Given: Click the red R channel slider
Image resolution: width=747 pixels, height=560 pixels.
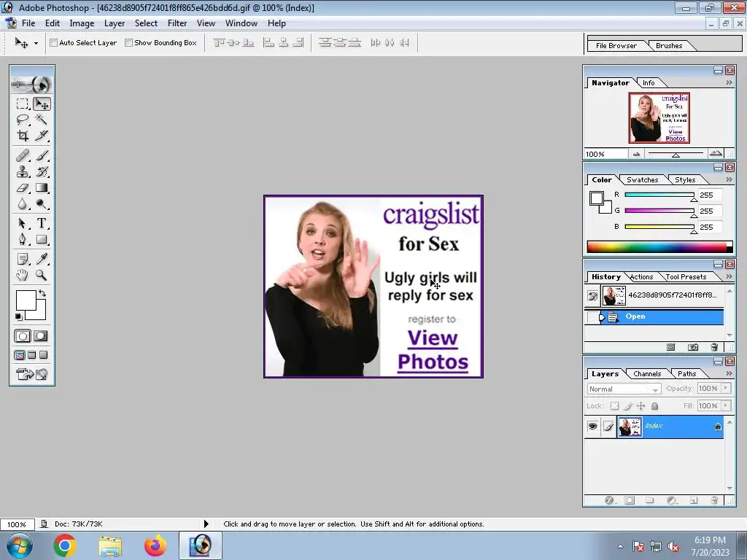Looking at the screenshot, I should tap(659, 195).
